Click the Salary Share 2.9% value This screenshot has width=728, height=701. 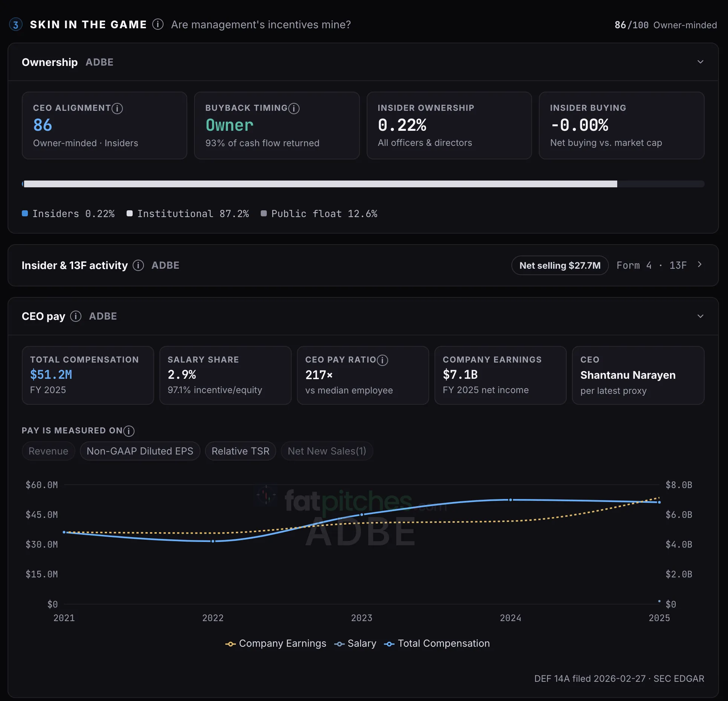(182, 375)
